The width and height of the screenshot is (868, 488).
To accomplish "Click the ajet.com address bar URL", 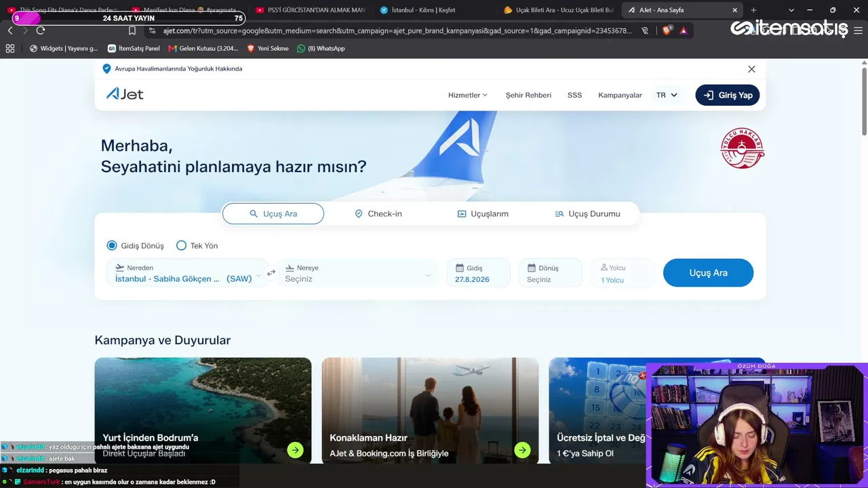I will click(x=397, y=30).
